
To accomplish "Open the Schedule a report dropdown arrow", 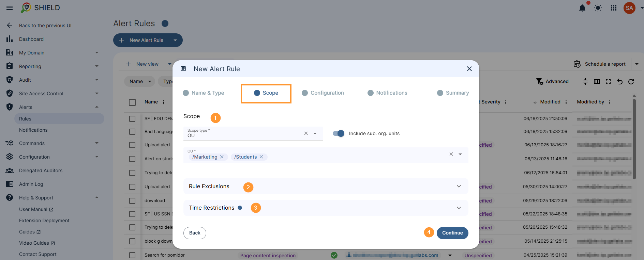I will (x=637, y=64).
